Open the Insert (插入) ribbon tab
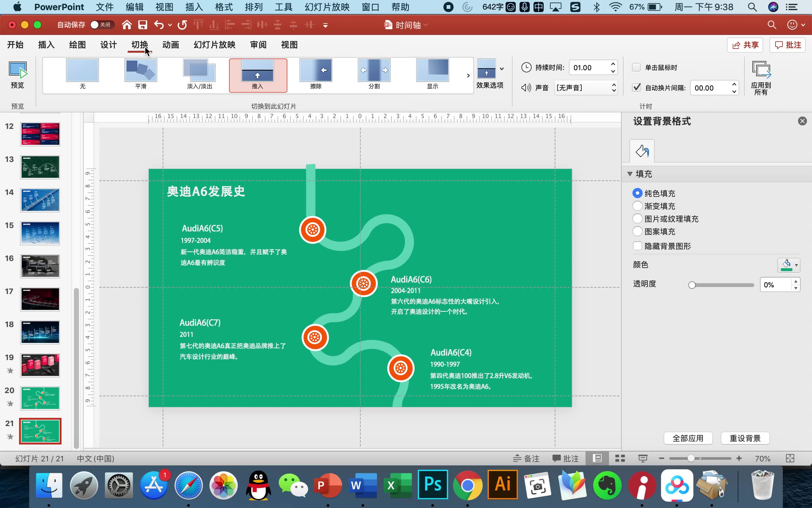 [x=46, y=45]
